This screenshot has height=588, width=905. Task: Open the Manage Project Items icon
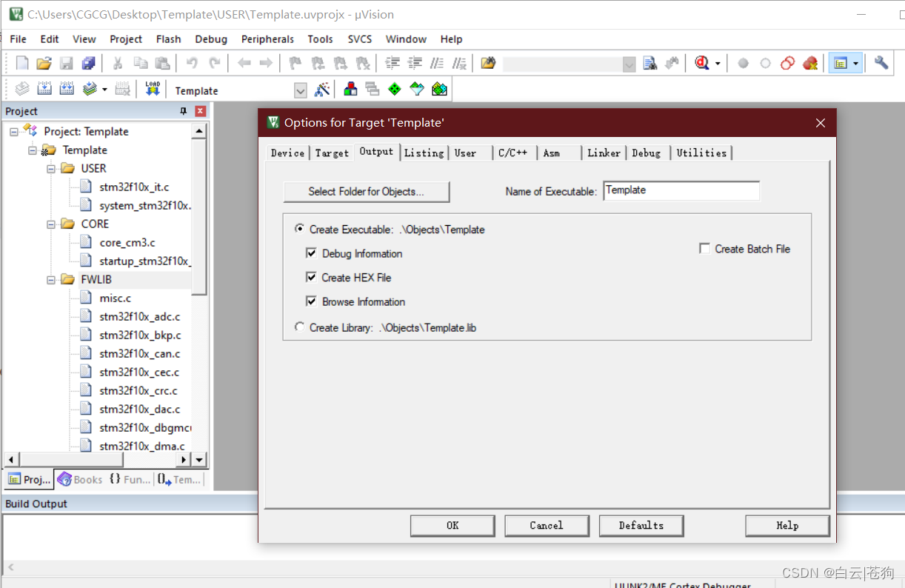[351, 90]
